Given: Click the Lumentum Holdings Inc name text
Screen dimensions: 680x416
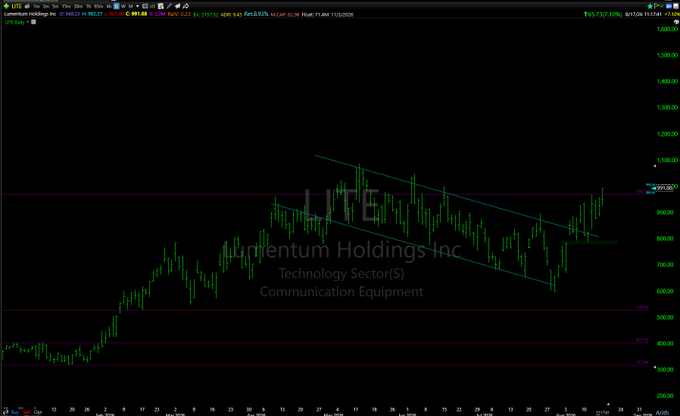Looking at the screenshot, I should 30,14.
